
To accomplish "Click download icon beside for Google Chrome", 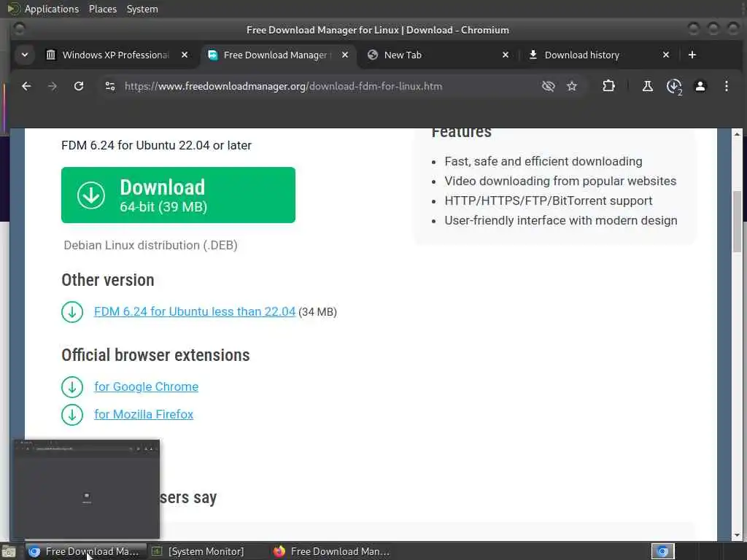I will pyautogui.click(x=72, y=387).
